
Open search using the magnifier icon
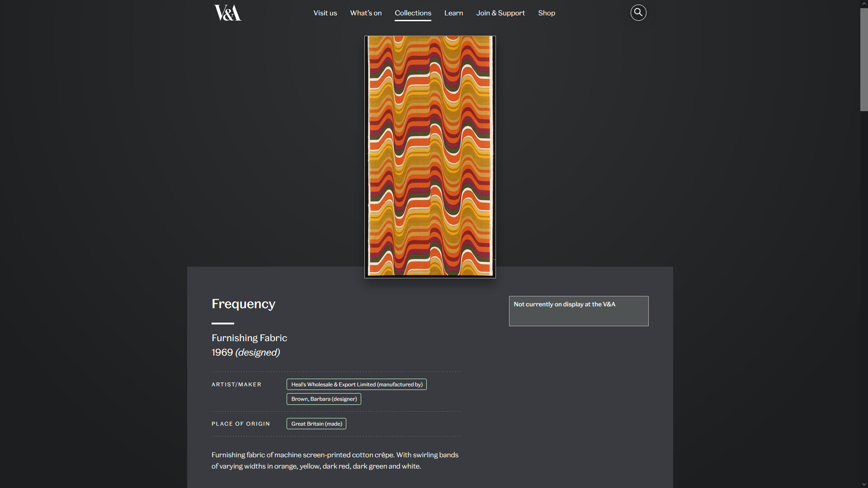tap(638, 13)
